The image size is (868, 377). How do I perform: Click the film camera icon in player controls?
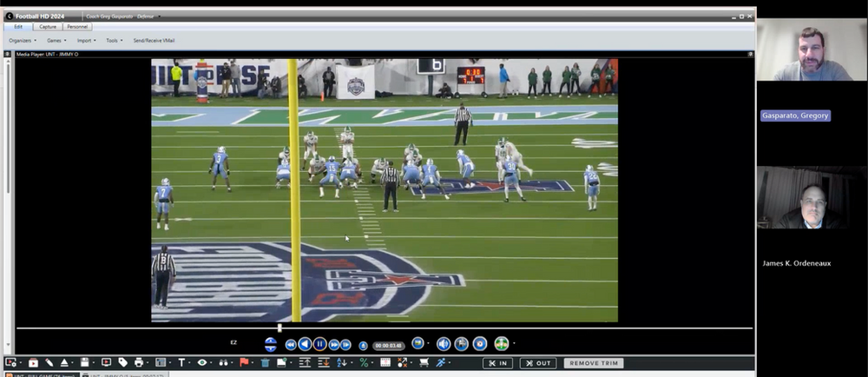point(461,344)
